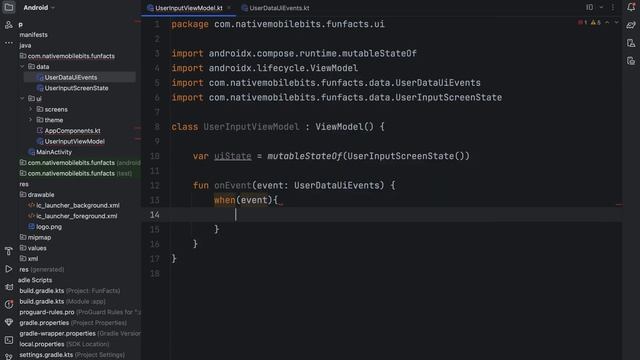Collapse the data package folder

(x=22, y=67)
